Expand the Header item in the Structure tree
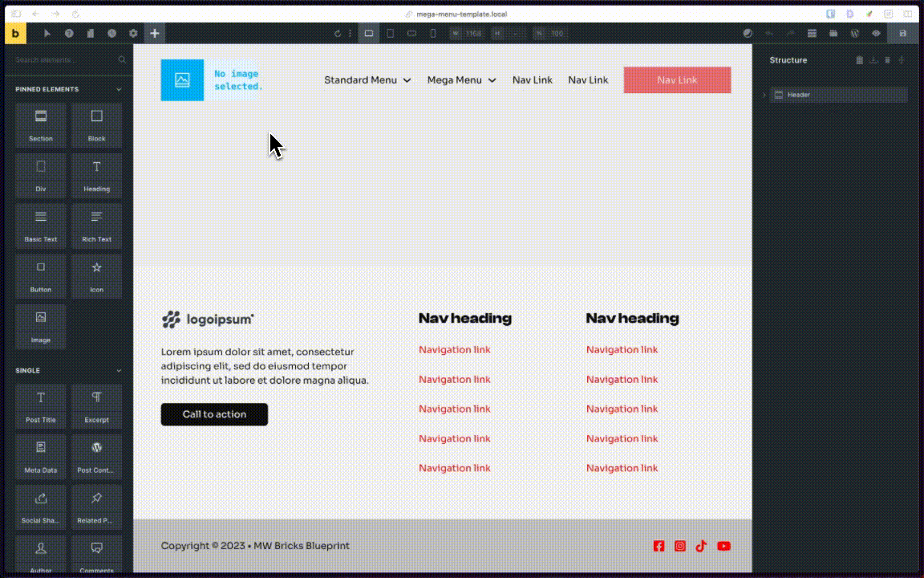The image size is (924, 578). coord(764,95)
